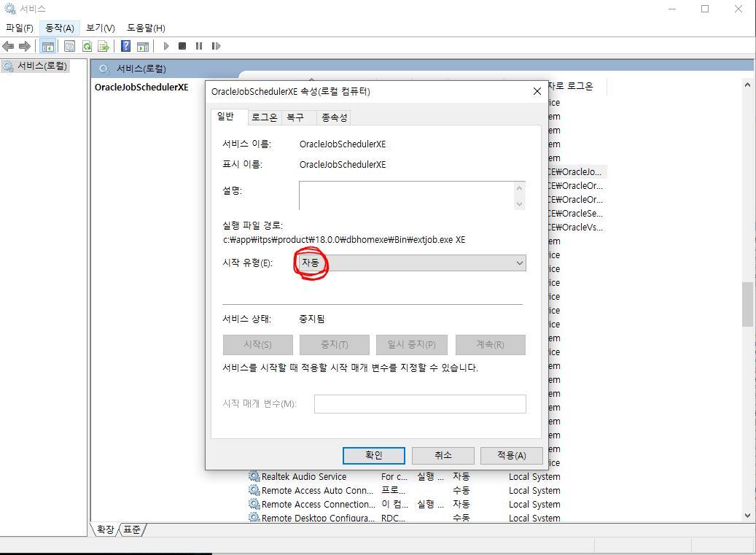Image resolution: width=756 pixels, height=555 pixels.
Task: Click services list scroll up arrow
Action: point(747,85)
